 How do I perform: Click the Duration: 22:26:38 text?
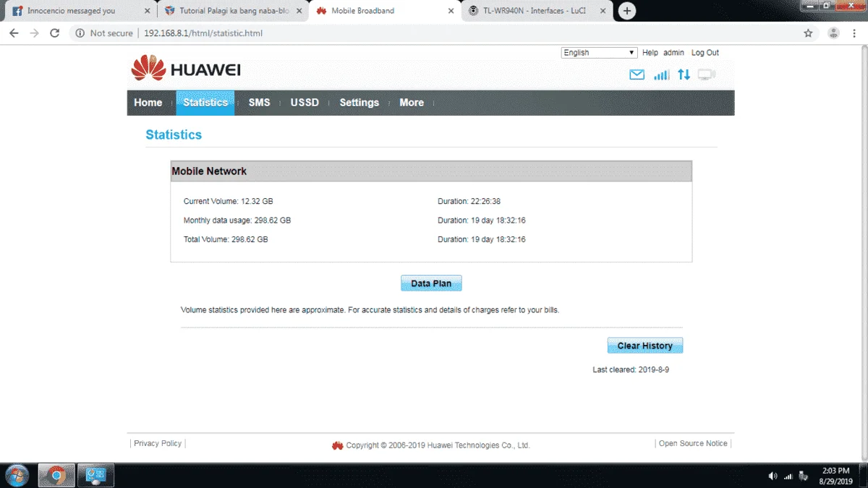point(469,202)
